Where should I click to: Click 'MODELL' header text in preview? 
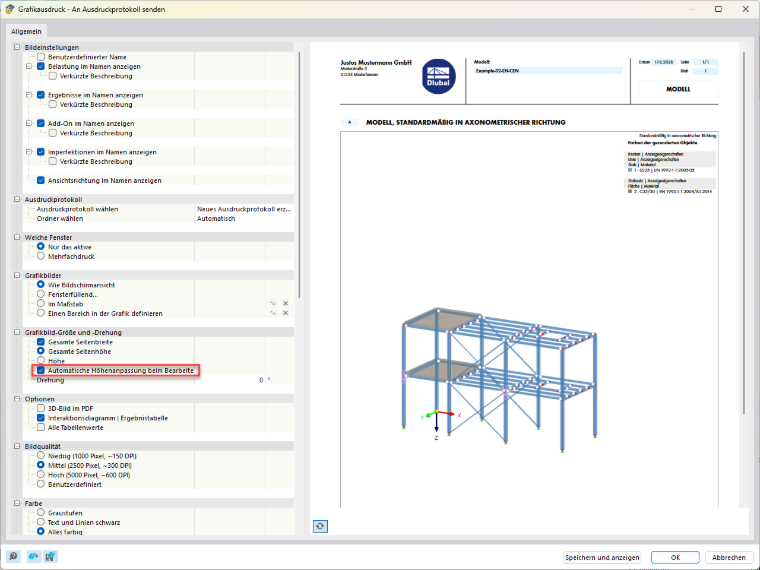pos(678,89)
